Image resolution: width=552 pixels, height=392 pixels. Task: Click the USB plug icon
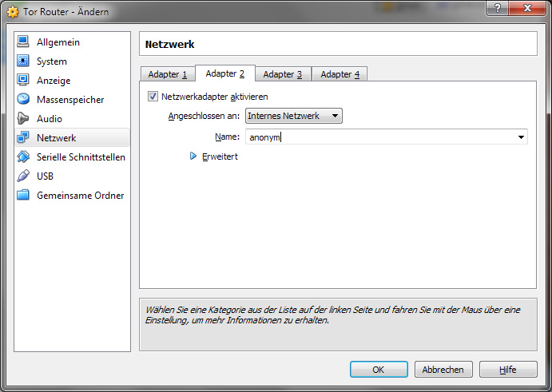pyautogui.click(x=23, y=176)
